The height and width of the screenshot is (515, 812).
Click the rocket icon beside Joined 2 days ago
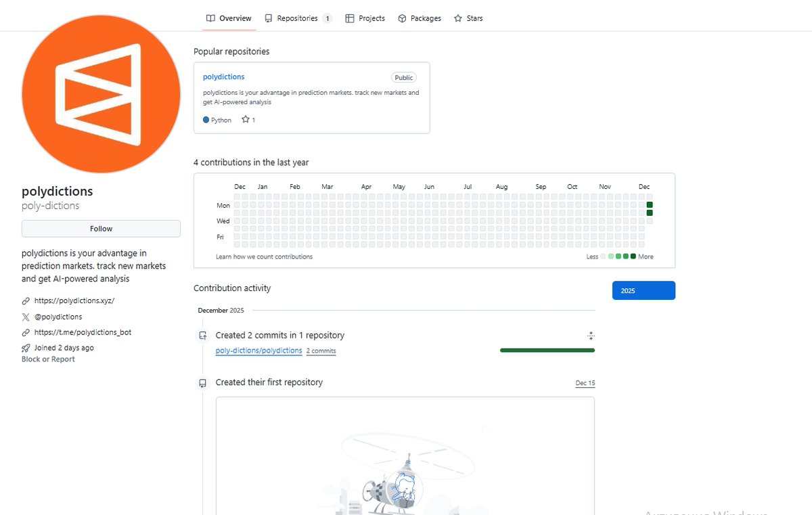click(x=26, y=348)
